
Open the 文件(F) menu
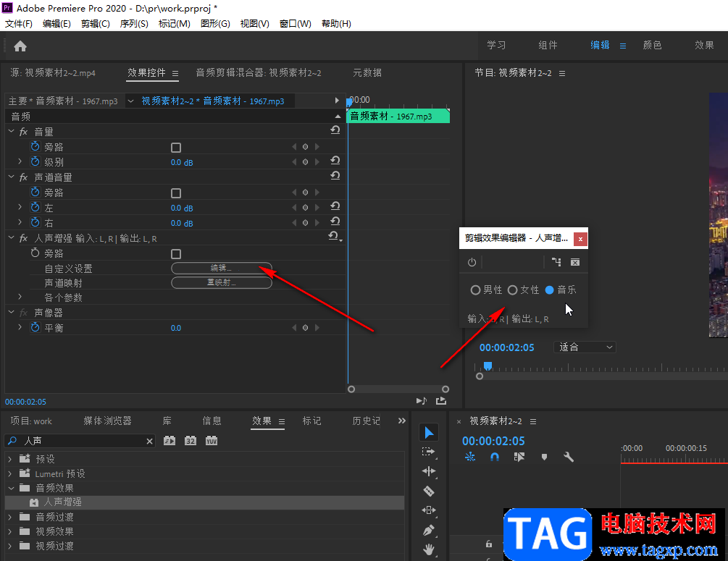tap(19, 24)
